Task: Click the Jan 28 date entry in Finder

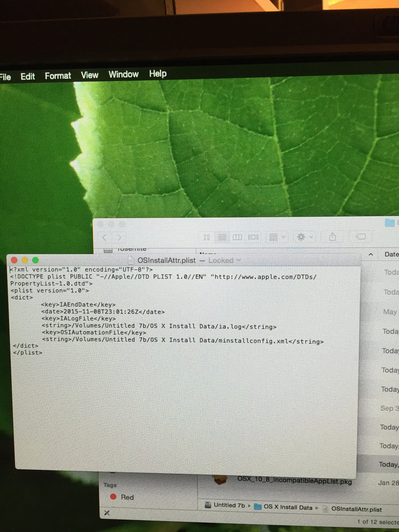Action: [388, 483]
